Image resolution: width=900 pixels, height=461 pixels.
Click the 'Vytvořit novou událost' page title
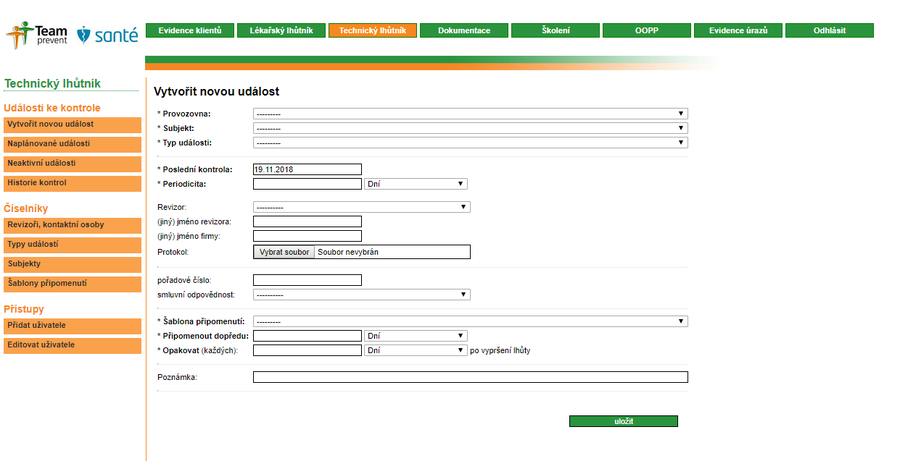coord(216,92)
